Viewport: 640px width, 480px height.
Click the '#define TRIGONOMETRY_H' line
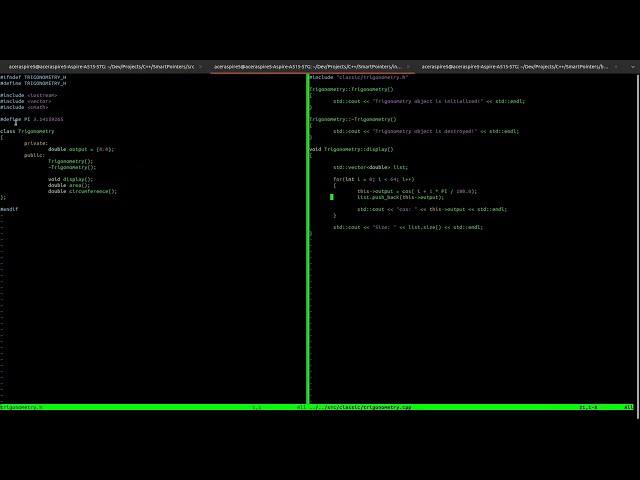[33, 83]
